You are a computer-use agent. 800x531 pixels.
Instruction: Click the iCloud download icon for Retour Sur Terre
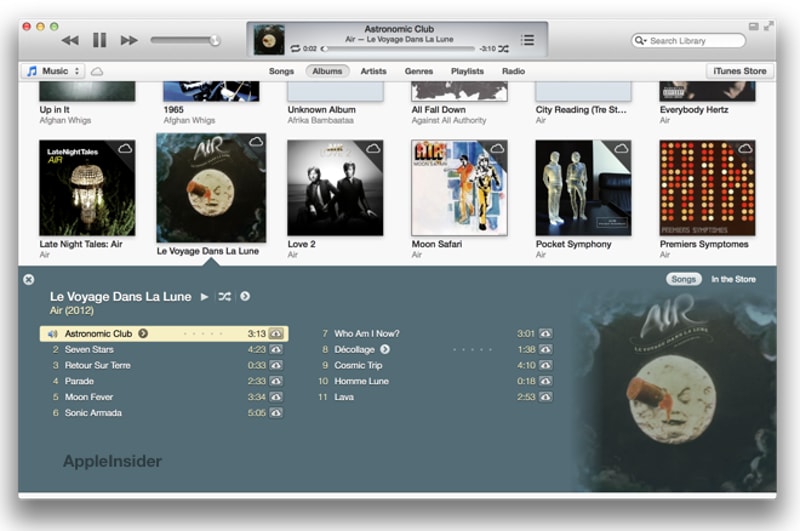pyautogui.click(x=276, y=365)
